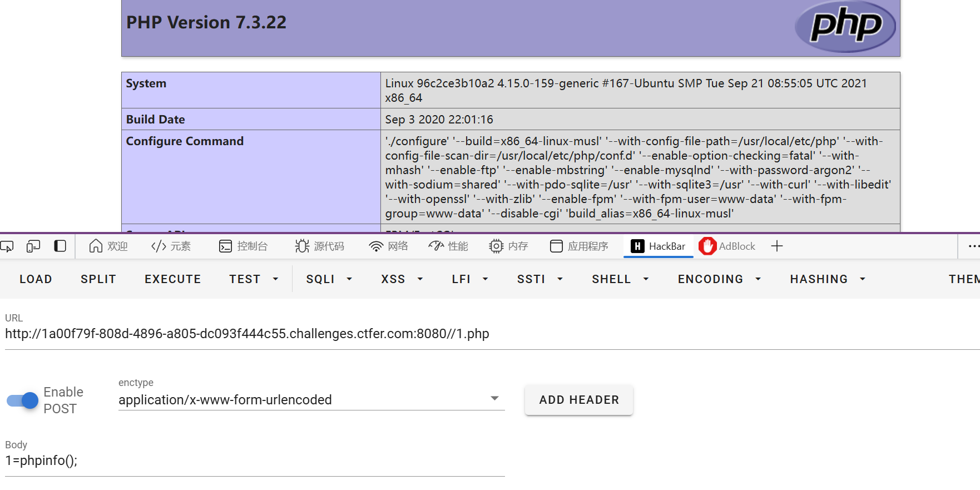Click the ADD HEADER button
Image resolution: width=980 pixels, height=490 pixels.
coord(579,400)
